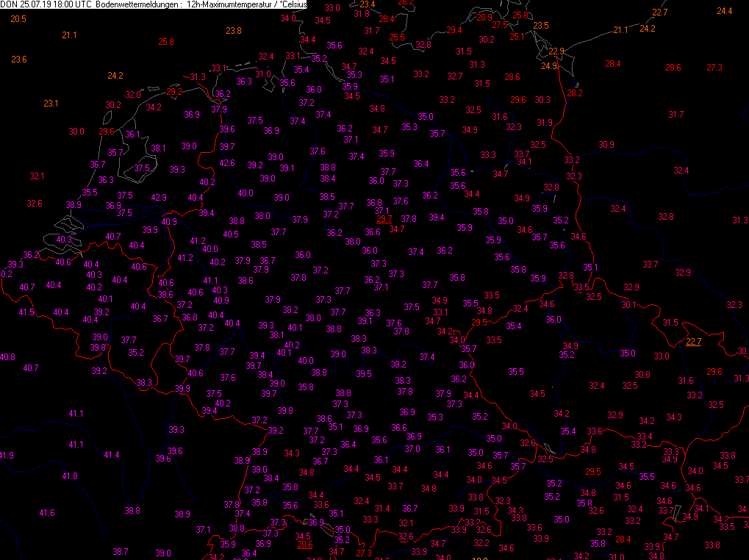Click the 20.5 reading in top-left corner
The image size is (749, 560).
click(x=18, y=19)
